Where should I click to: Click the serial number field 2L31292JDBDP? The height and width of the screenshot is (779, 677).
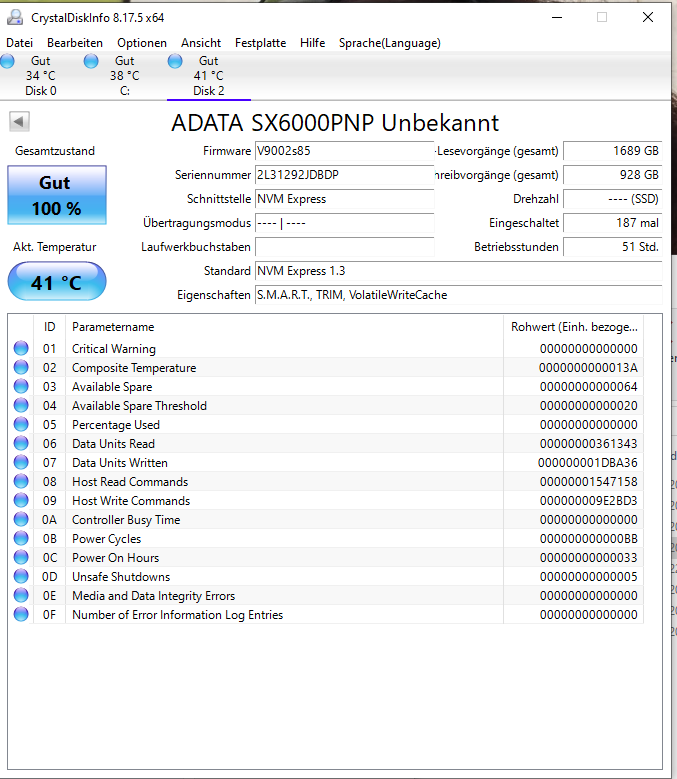click(x=344, y=175)
